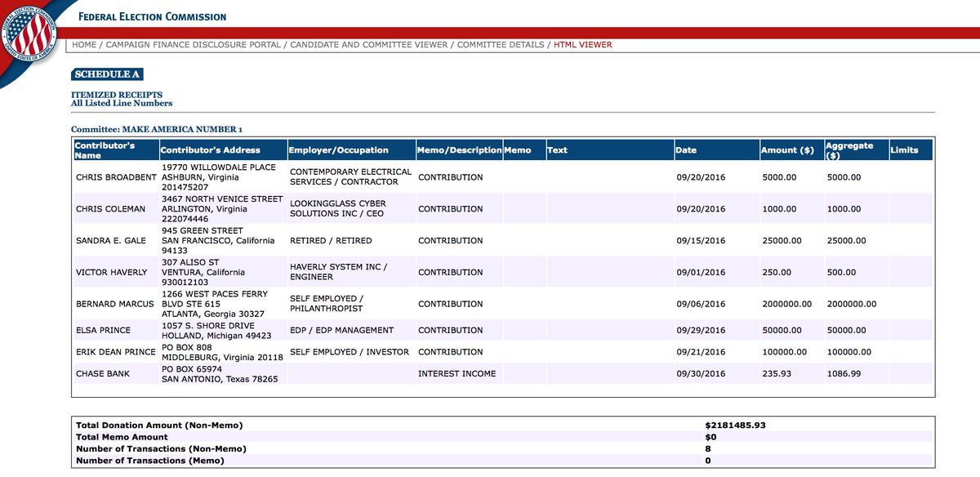Click the 09/15/2016 date cell
This screenshot has height=477, width=980.
coord(701,241)
